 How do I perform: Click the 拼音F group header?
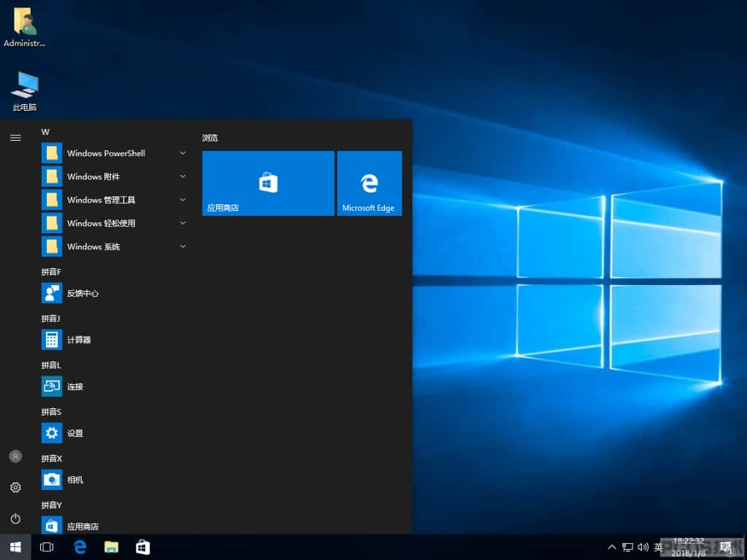tap(51, 272)
